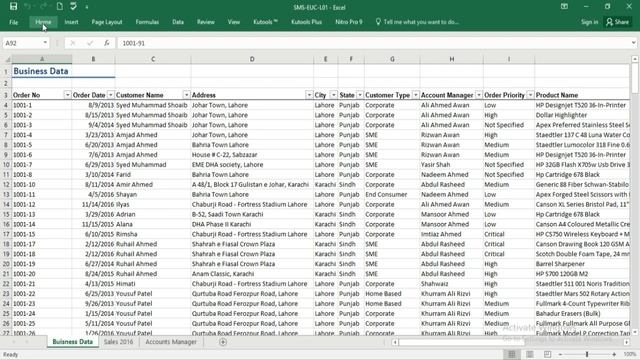Image resolution: width=640 pixels, height=360 pixels.
Task: Open the Formulas ribbon tab
Action: (147, 22)
